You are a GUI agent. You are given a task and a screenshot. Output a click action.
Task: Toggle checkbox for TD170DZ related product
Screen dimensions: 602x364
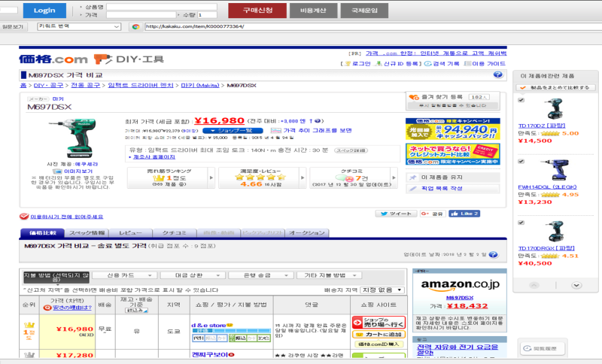coord(521,100)
